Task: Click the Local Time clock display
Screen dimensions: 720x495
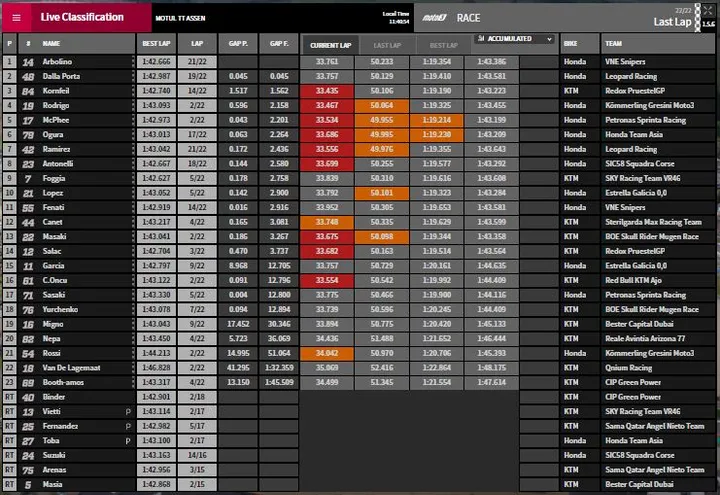Action: click(396, 17)
